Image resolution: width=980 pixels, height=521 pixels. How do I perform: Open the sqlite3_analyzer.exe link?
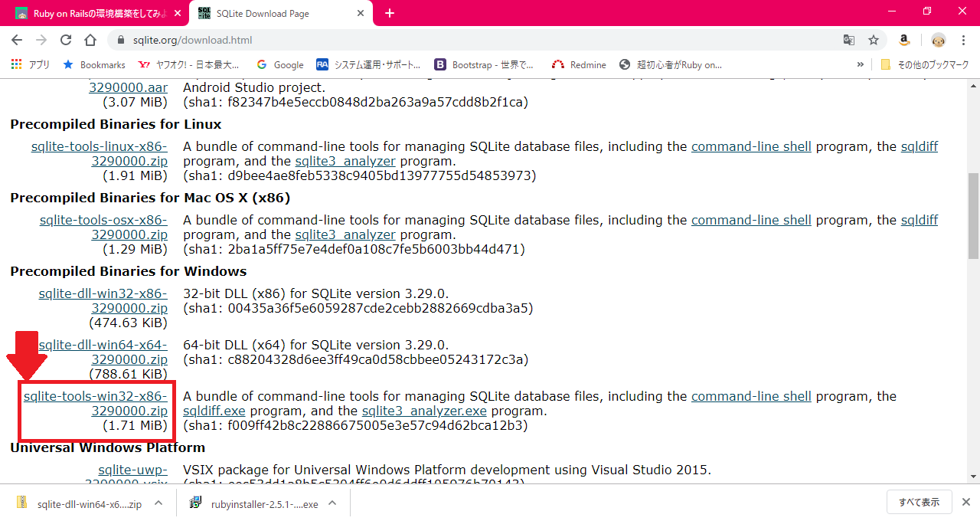pyautogui.click(x=423, y=411)
